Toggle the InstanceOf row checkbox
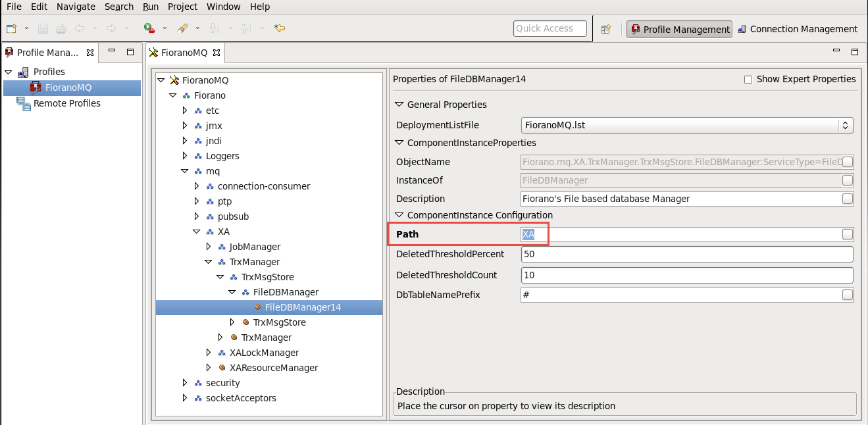Viewport: 868px width, 425px height. pyautogui.click(x=848, y=180)
